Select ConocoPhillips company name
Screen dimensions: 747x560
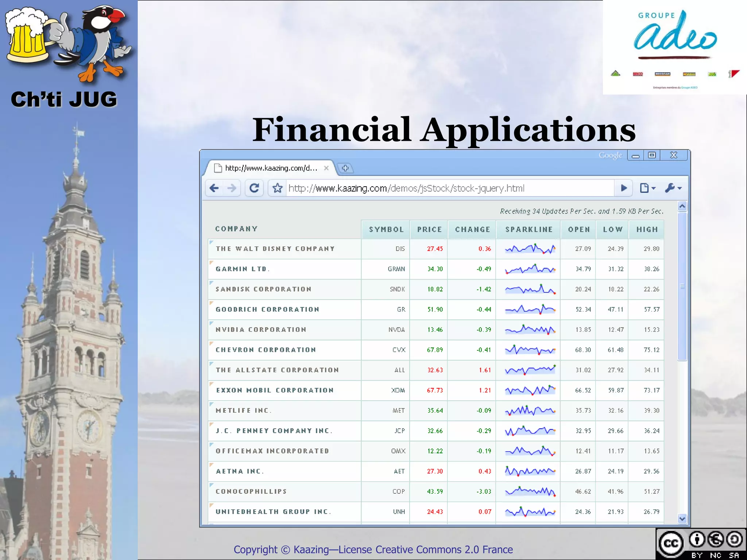(x=251, y=491)
